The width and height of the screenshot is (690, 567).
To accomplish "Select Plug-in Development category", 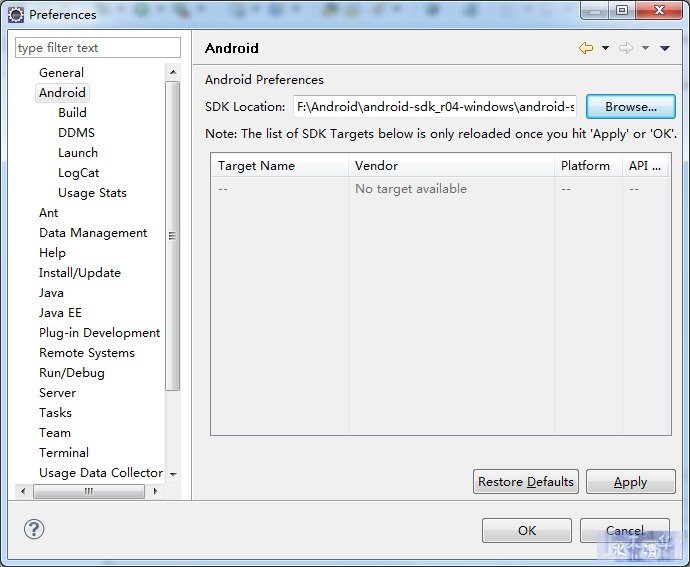I will (99, 333).
